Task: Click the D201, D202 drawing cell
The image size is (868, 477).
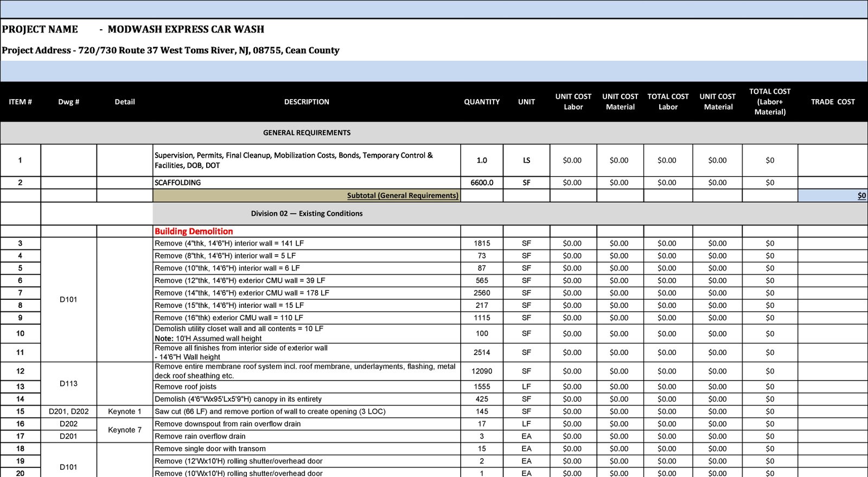Action: coord(69,412)
